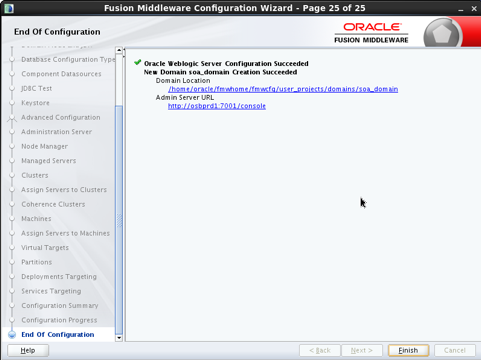Click the disabled Back button
Screen dimensions: 481x360
(x=320, y=350)
